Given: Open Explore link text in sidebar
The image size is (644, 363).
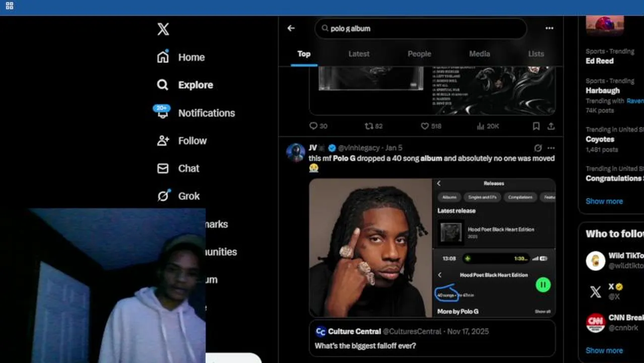Looking at the screenshot, I should point(196,85).
